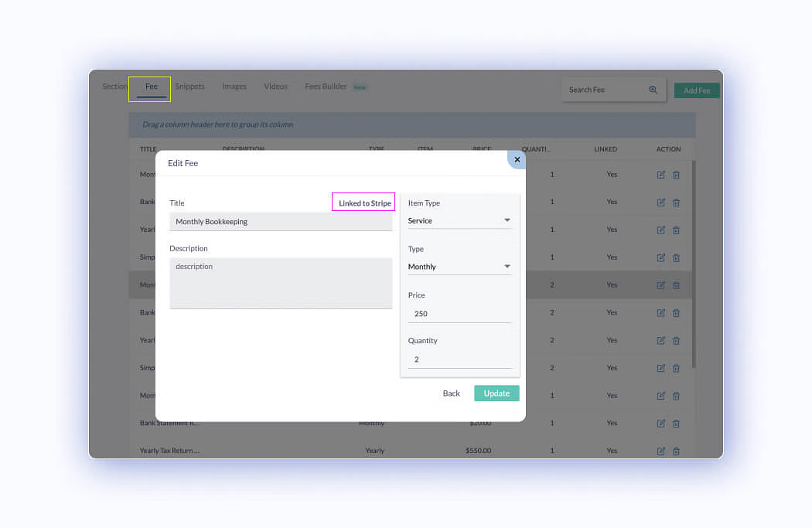Switch to the Section tab

(x=114, y=87)
